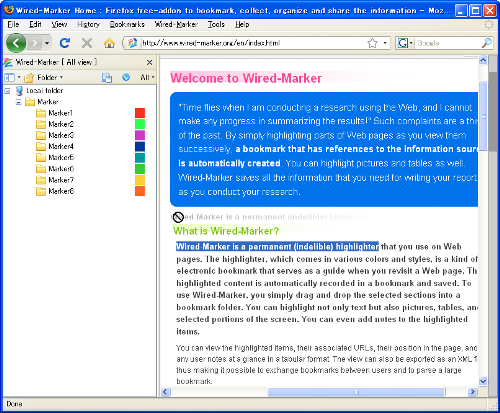The width and height of the screenshot is (500, 413).
Task: Collapse the Local folder tree node
Action: [7, 91]
